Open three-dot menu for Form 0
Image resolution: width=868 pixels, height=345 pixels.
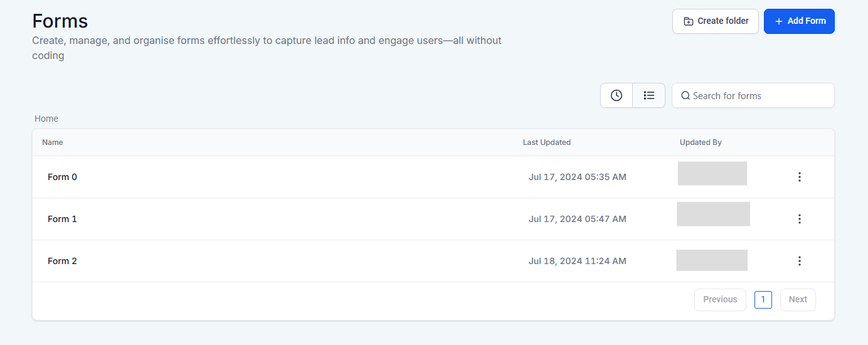799,177
